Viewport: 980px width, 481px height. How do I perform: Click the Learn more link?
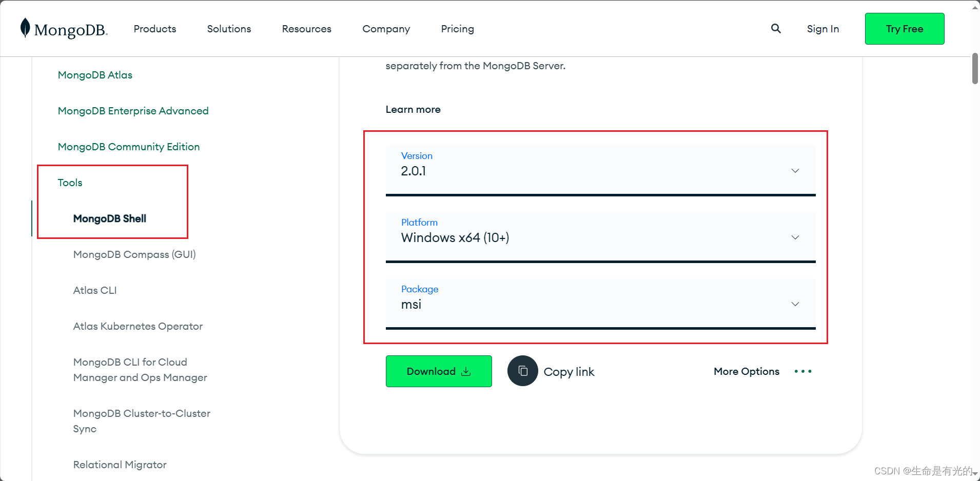(x=413, y=109)
